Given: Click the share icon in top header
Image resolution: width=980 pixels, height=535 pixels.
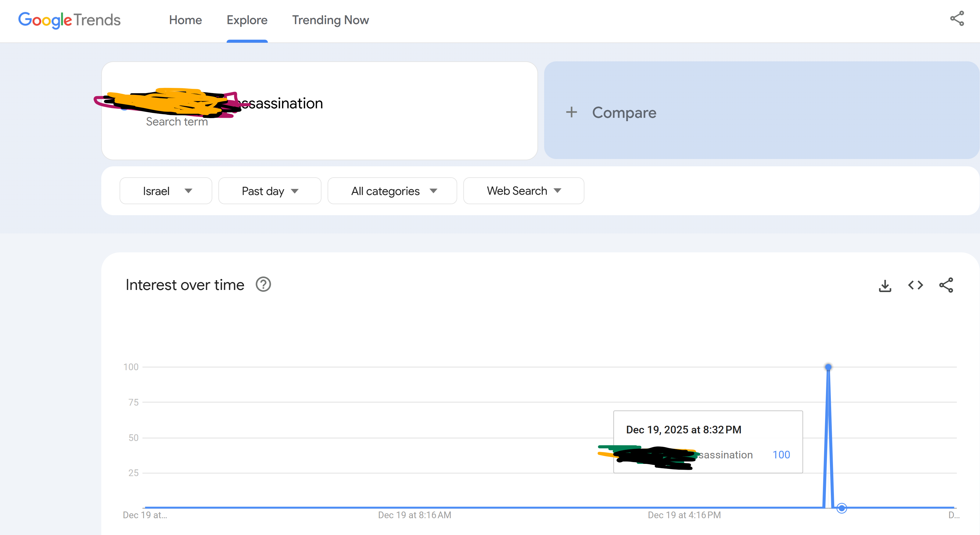Looking at the screenshot, I should [957, 19].
